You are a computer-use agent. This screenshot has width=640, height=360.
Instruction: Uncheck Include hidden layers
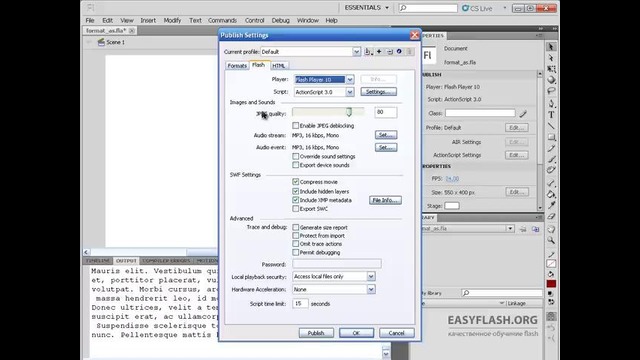tap(296, 191)
